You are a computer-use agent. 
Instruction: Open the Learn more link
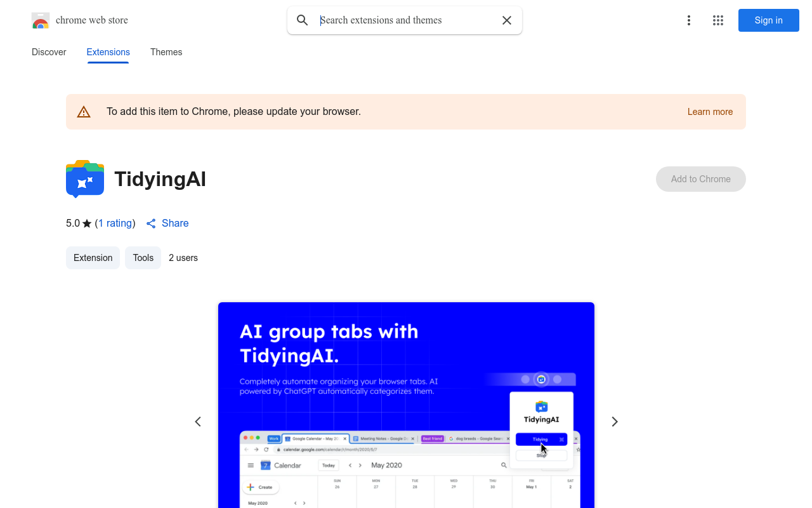click(710, 112)
